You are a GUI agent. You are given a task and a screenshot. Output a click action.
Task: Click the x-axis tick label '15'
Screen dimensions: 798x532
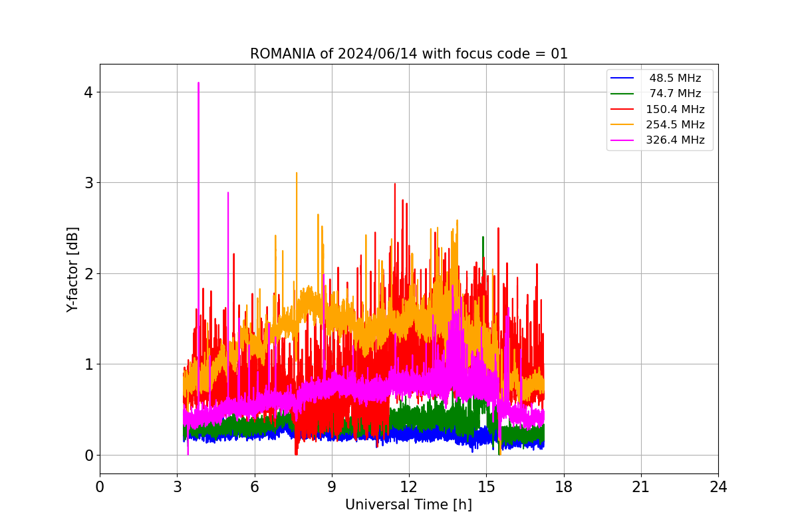click(486, 487)
